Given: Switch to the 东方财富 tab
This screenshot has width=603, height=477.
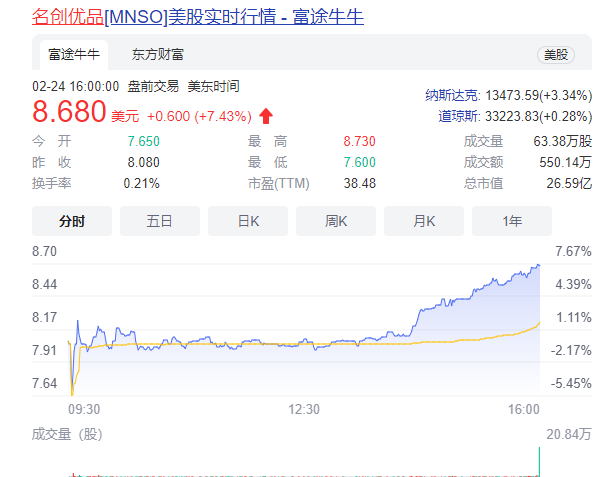Looking at the screenshot, I should (x=157, y=54).
